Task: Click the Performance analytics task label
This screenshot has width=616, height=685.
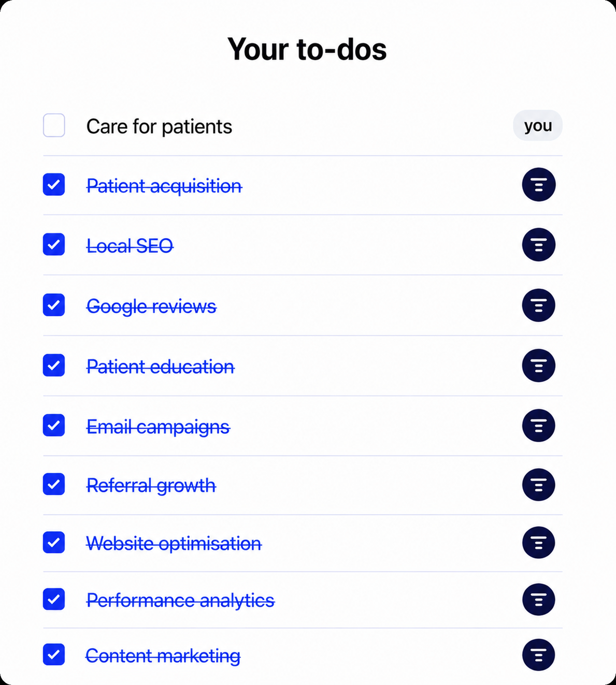Action: (x=180, y=601)
